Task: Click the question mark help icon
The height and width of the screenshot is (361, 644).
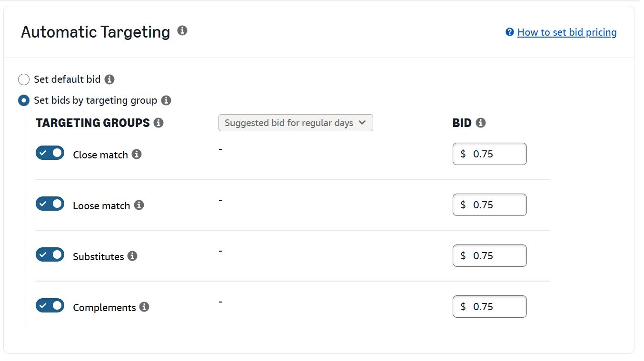Action: [x=509, y=32]
